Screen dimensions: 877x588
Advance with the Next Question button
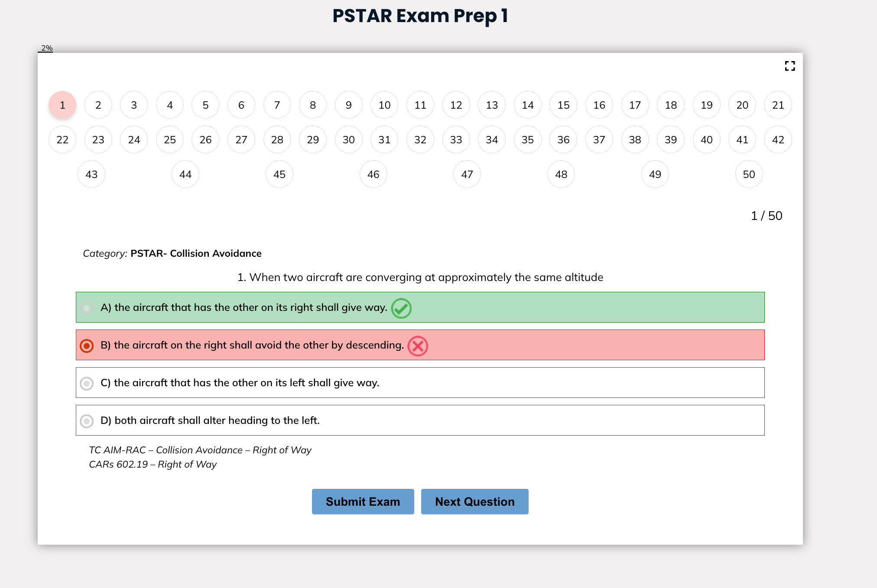[x=475, y=501]
